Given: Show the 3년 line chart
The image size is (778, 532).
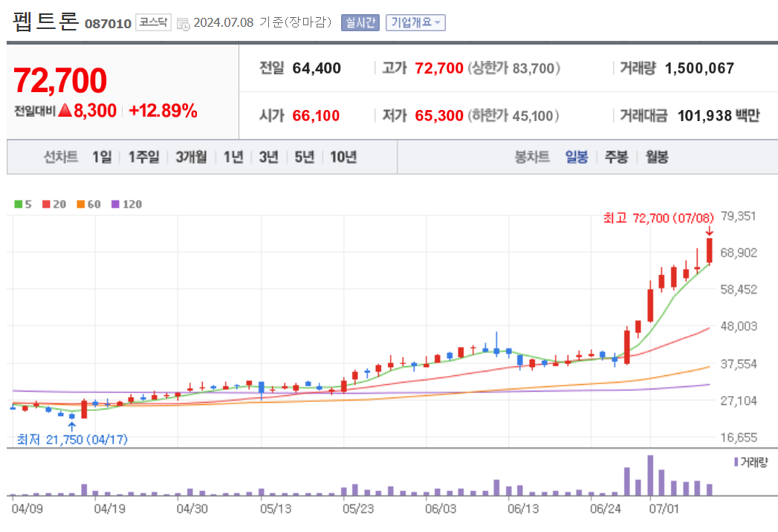Looking at the screenshot, I should pos(268,158).
